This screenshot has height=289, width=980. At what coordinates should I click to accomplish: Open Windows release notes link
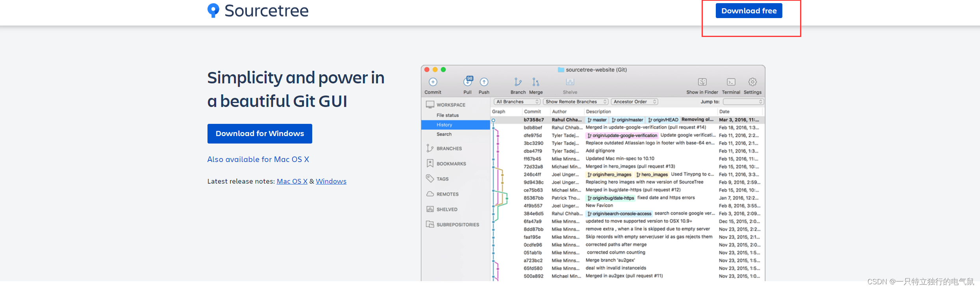point(331,181)
